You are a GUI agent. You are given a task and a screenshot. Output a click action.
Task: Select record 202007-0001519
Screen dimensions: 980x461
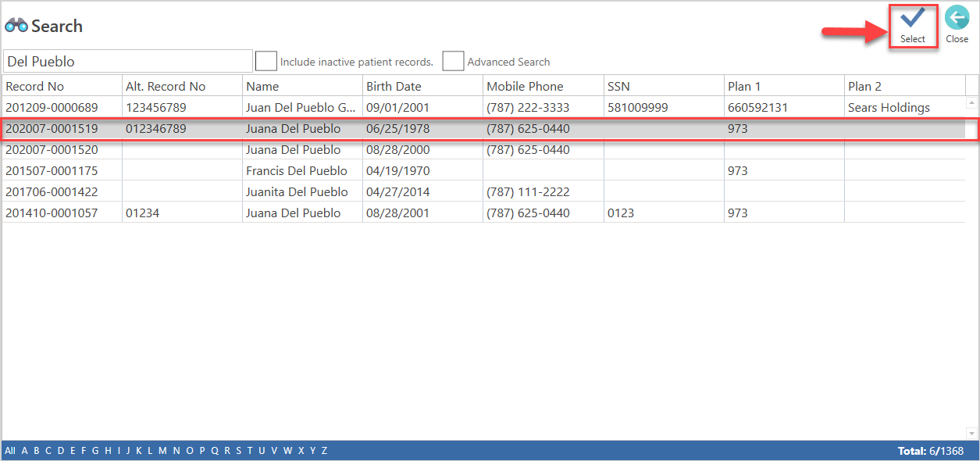click(x=483, y=128)
